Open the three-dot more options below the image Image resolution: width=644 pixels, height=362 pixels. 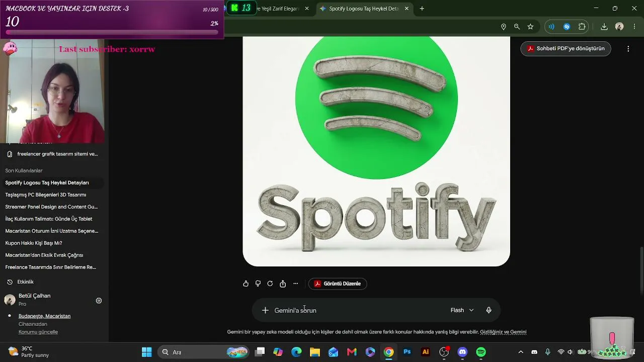click(x=295, y=284)
